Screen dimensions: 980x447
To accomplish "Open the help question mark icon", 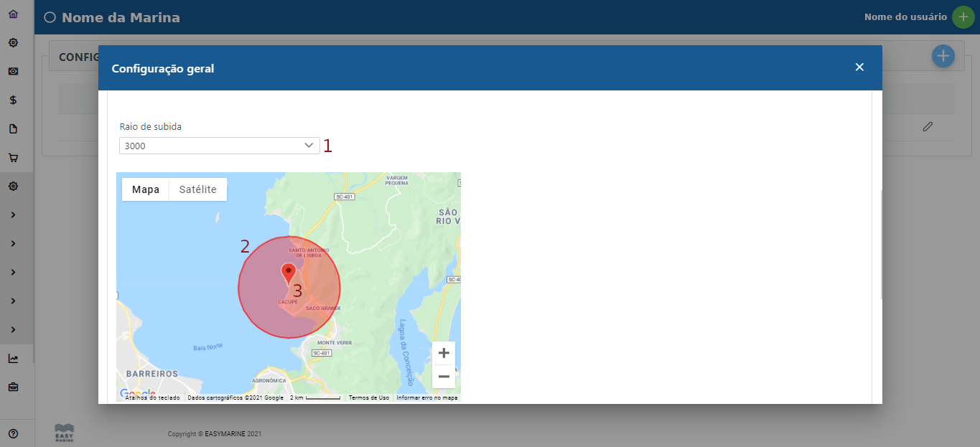I will (x=13, y=433).
